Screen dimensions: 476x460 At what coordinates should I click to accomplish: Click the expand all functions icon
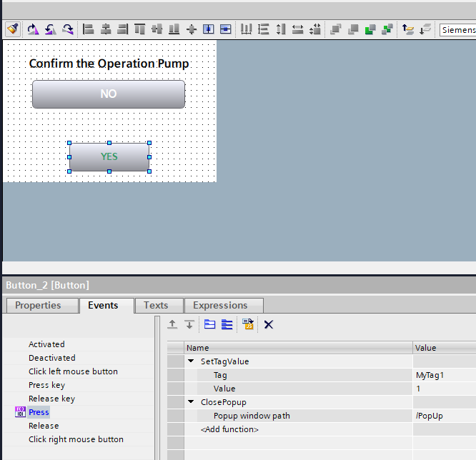209,324
